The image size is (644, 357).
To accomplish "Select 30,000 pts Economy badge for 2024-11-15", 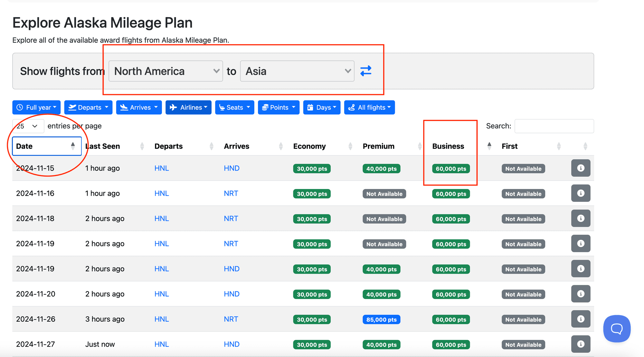I will (312, 169).
